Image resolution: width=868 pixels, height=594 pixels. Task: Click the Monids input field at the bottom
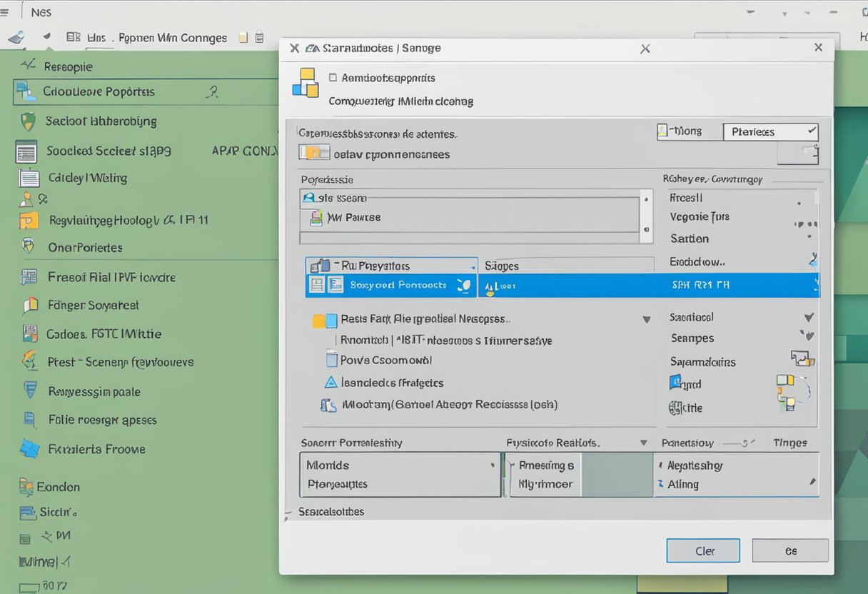(400, 465)
